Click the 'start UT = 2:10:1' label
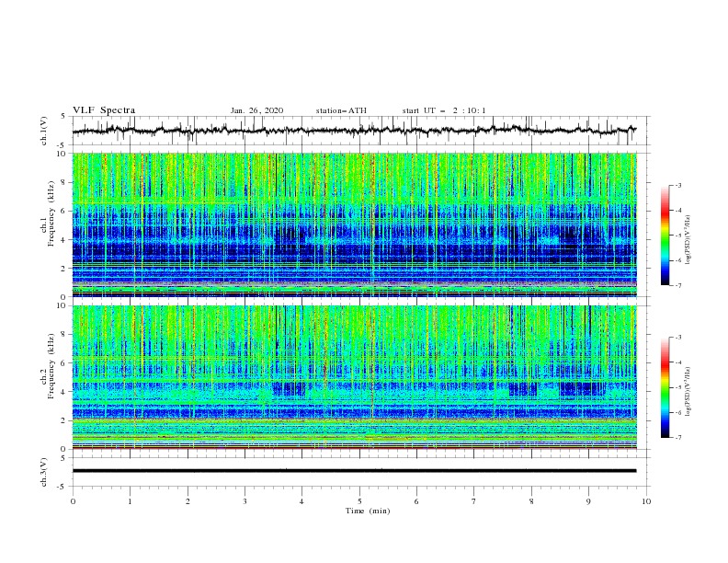The height and width of the screenshot is (563, 728). click(444, 110)
